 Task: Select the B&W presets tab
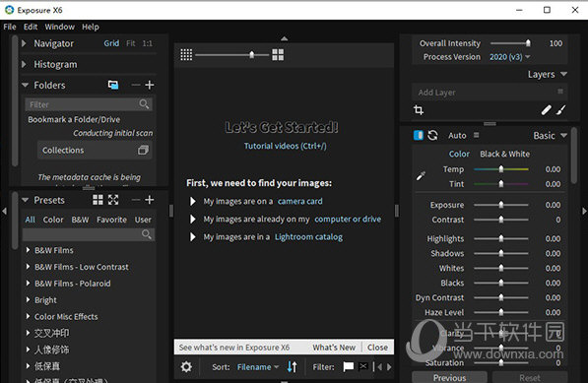click(80, 220)
